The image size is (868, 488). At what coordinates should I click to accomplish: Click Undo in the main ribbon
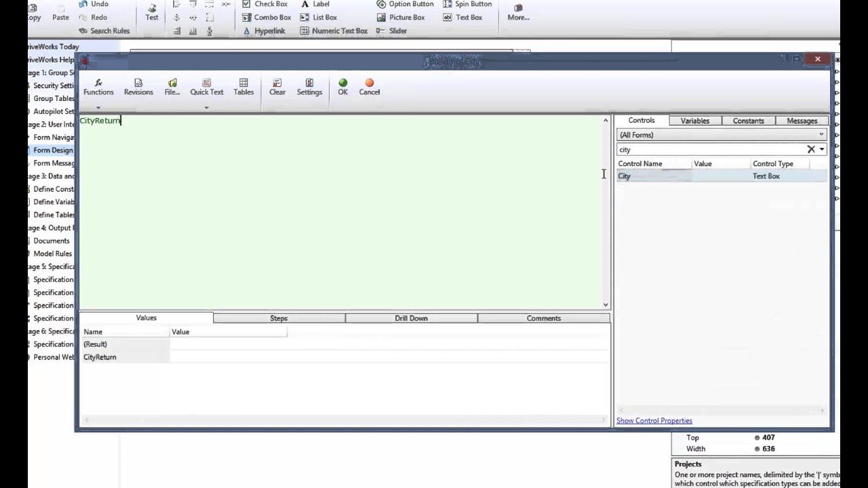[x=94, y=4]
